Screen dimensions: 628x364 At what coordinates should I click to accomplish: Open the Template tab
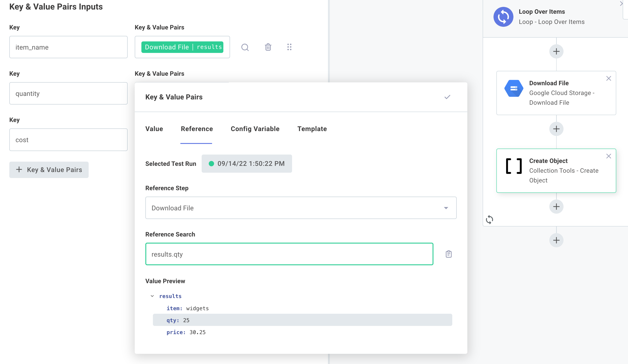(x=312, y=129)
